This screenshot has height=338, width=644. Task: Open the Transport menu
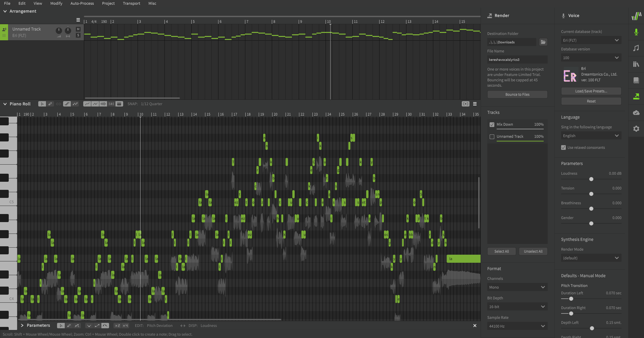coord(131,3)
